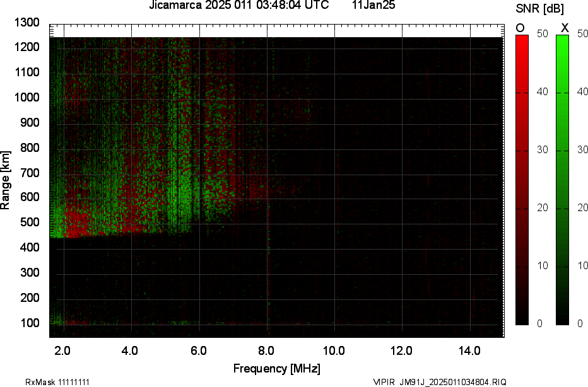Click the 1100 range tick label
Image resolution: width=588 pixels, height=387 pixels.
point(26,72)
